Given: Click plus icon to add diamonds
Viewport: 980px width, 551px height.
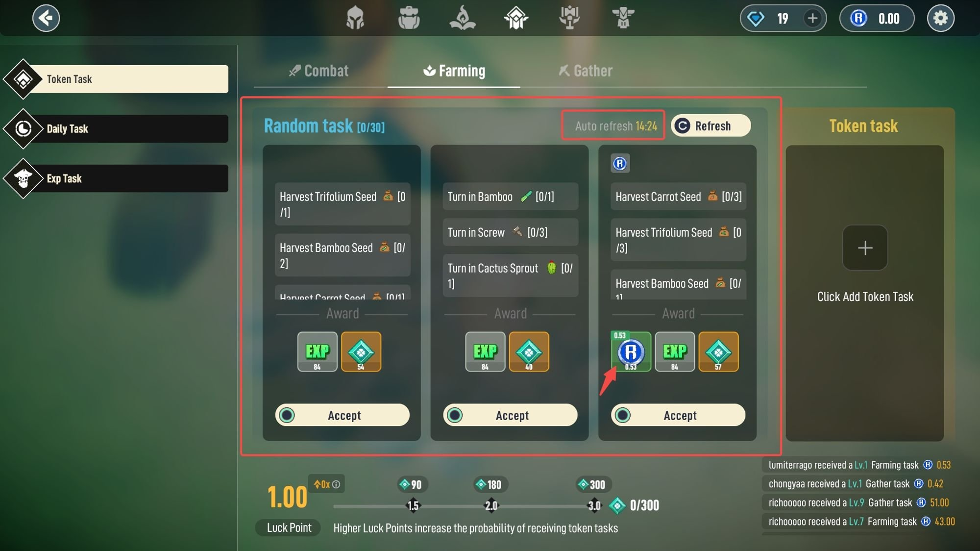Looking at the screenshot, I should [x=812, y=19].
